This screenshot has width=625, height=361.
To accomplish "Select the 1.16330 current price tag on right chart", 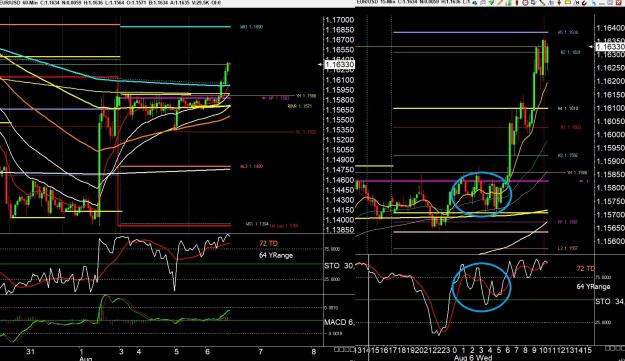I will [x=610, y=47].
